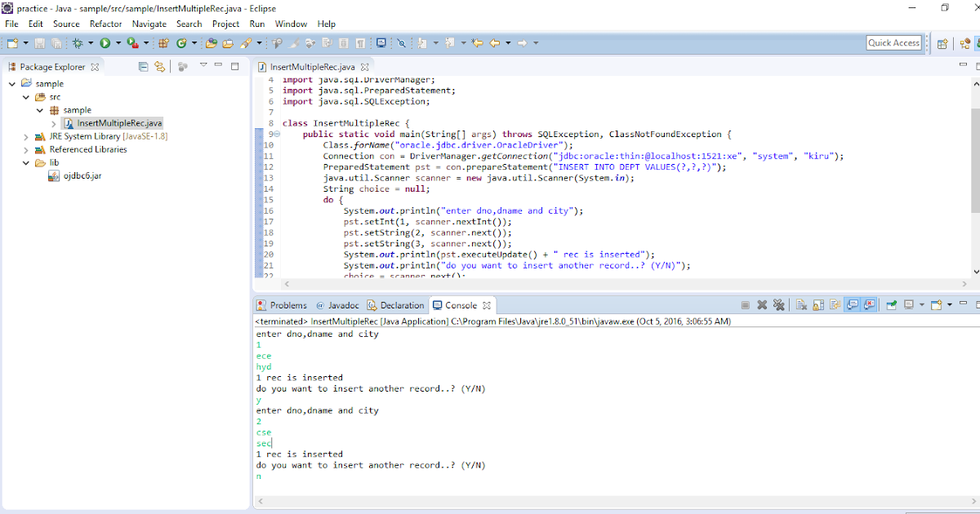Screen dimensions: 980x514
Task: Open the New Java Project wizard icon
Action: click(163, 42)
